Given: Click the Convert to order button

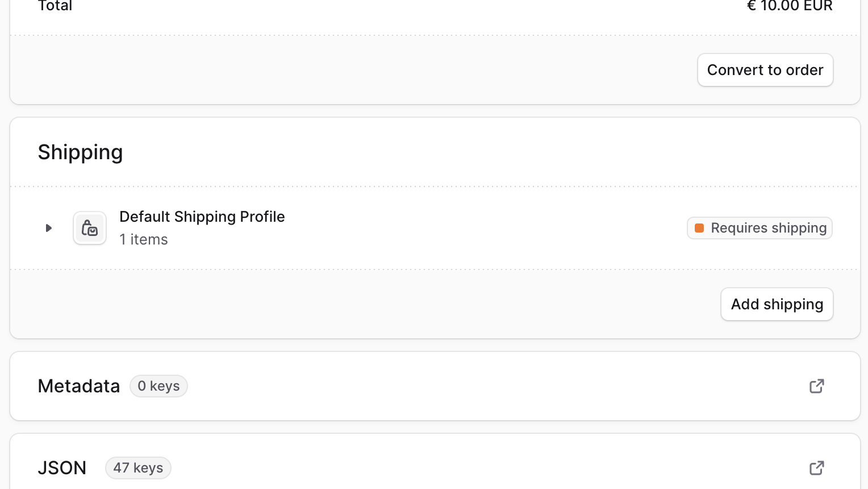Looking at the screenshot, I should tap(765, 69).
